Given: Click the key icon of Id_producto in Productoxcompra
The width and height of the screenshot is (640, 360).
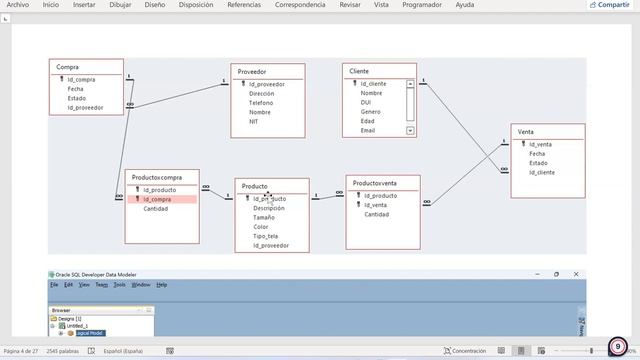Looking at the screenshot, I should (x=138, y=190).
